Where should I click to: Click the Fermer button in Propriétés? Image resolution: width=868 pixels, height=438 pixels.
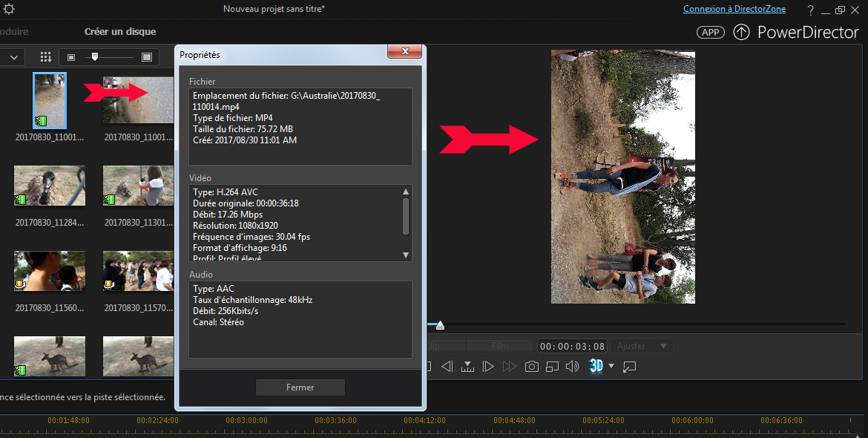point(300,388)
